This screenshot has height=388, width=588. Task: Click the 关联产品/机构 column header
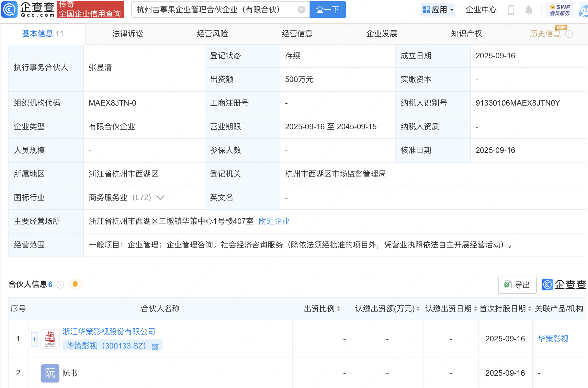pos(559,309)
